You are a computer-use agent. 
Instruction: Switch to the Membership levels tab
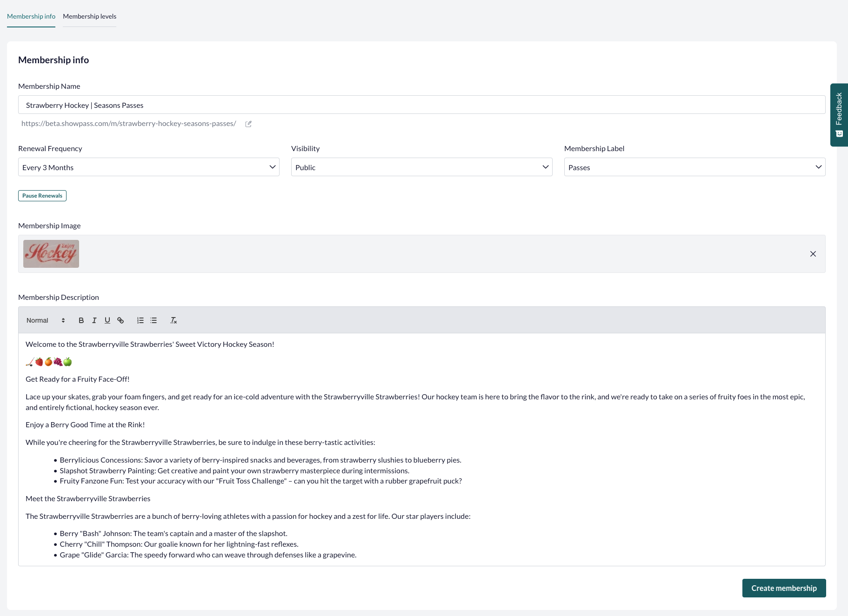click(x=89, y=16)
